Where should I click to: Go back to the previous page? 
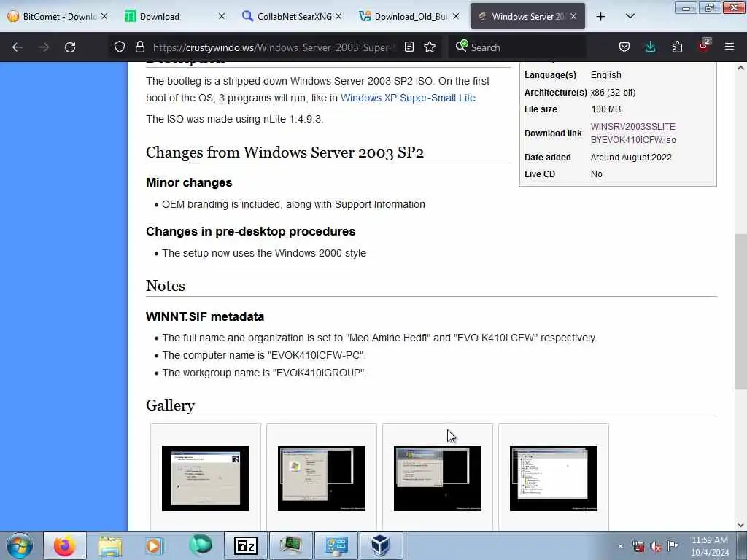click(18, 47)
